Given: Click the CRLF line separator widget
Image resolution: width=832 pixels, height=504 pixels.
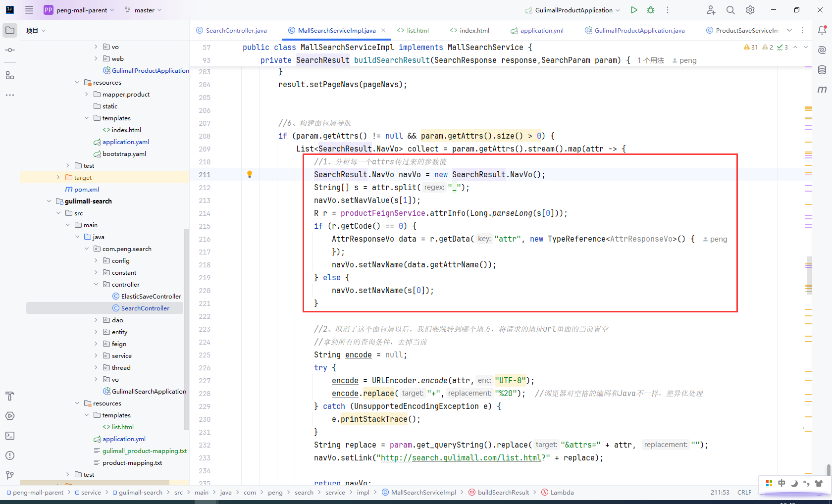Looking at the screenshot, I should coord(744,492).
